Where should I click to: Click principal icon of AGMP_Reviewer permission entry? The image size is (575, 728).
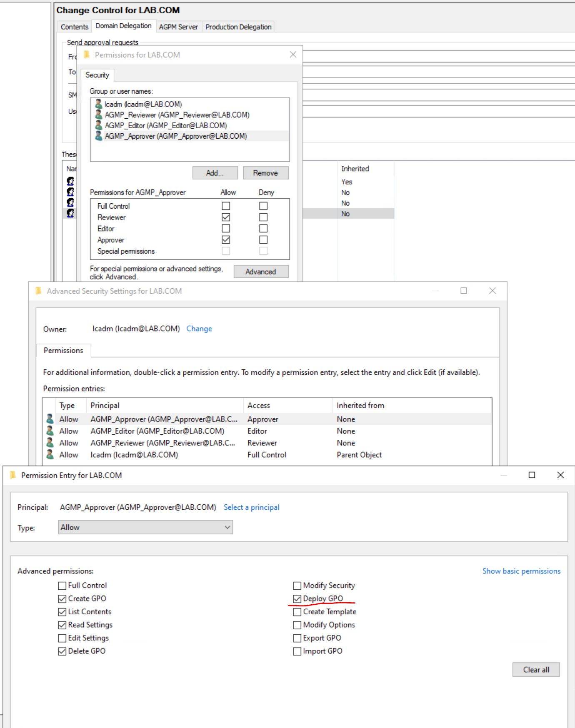[x=50, y=443]
